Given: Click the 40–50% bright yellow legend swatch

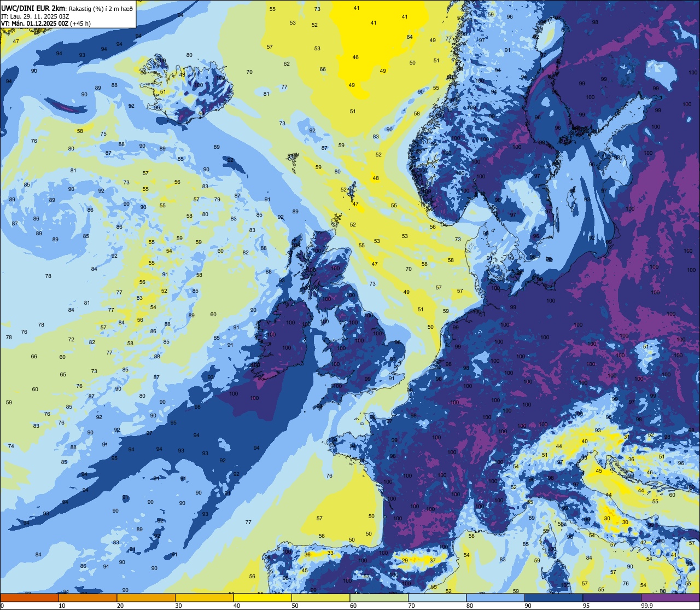Looking at the screenshot, I should [262, 597].
